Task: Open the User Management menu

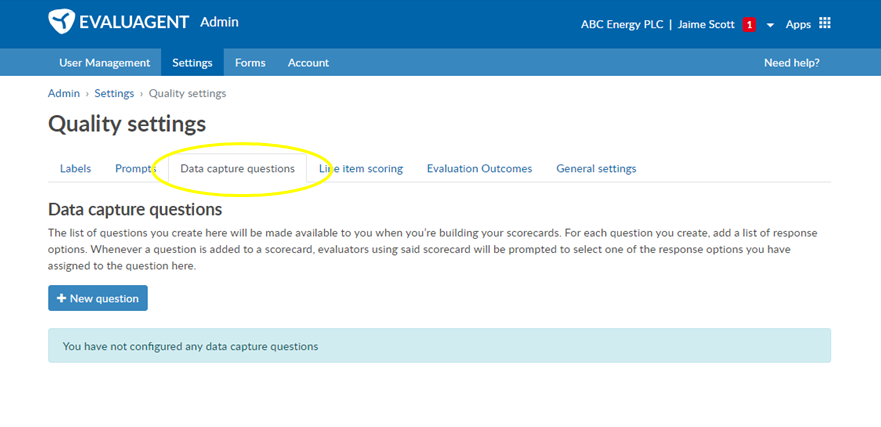Action: [105, 62]
